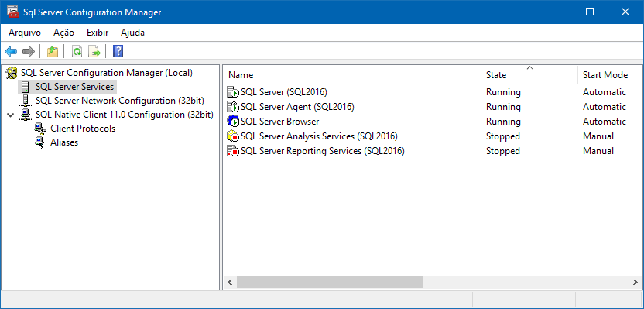Open the Arquivo menu
This screenshot has height=309, width=644.
pyautogui.click(x=25, y=33)
